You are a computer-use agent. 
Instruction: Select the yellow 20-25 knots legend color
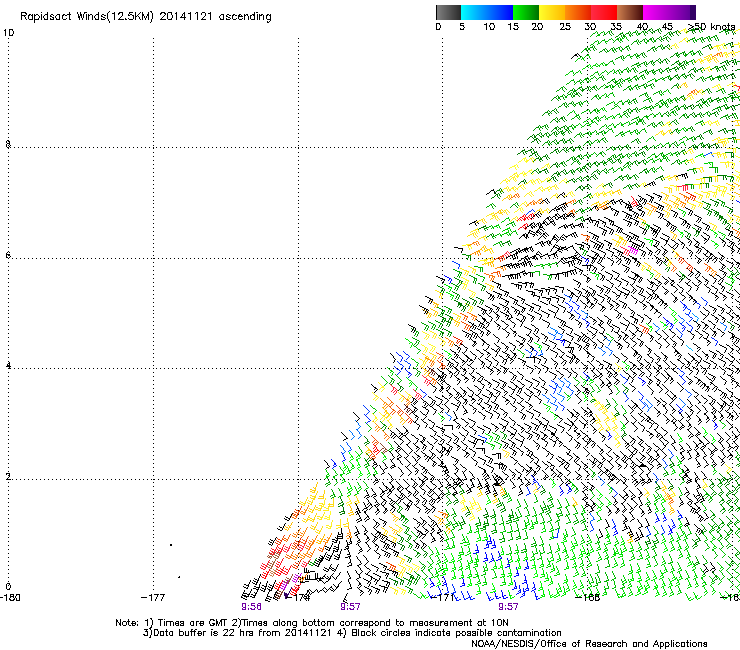pyautogui.click(x=552, y=12)
